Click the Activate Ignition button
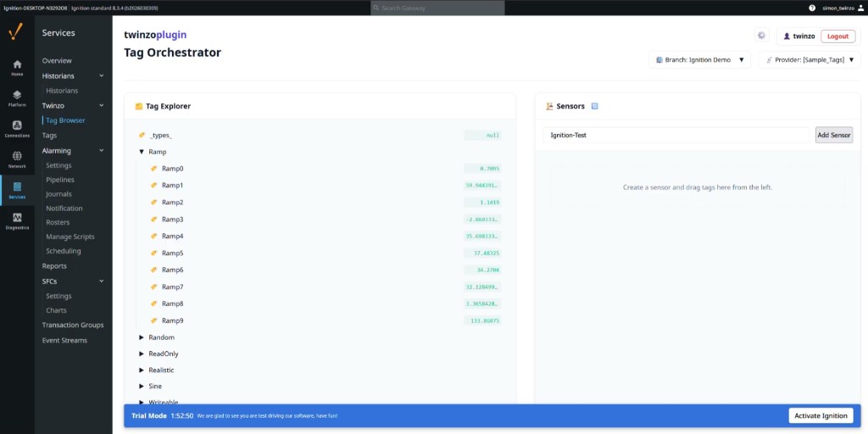 821,415
